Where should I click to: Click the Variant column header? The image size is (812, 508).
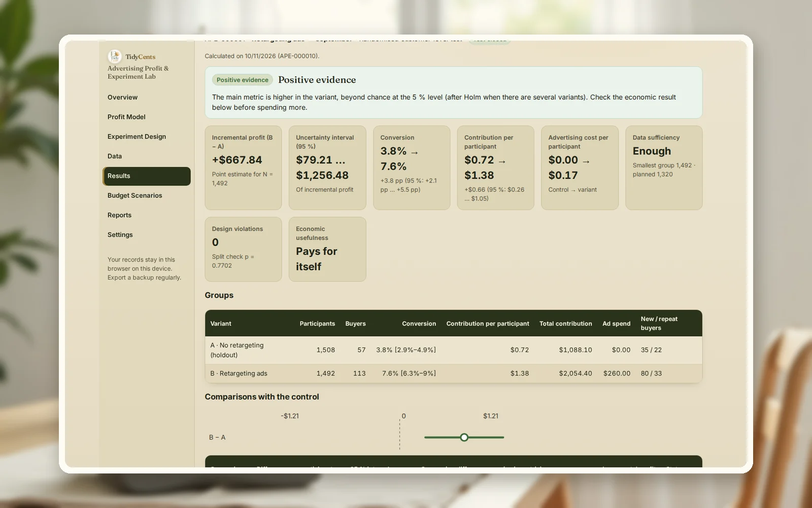pos(221,324)
